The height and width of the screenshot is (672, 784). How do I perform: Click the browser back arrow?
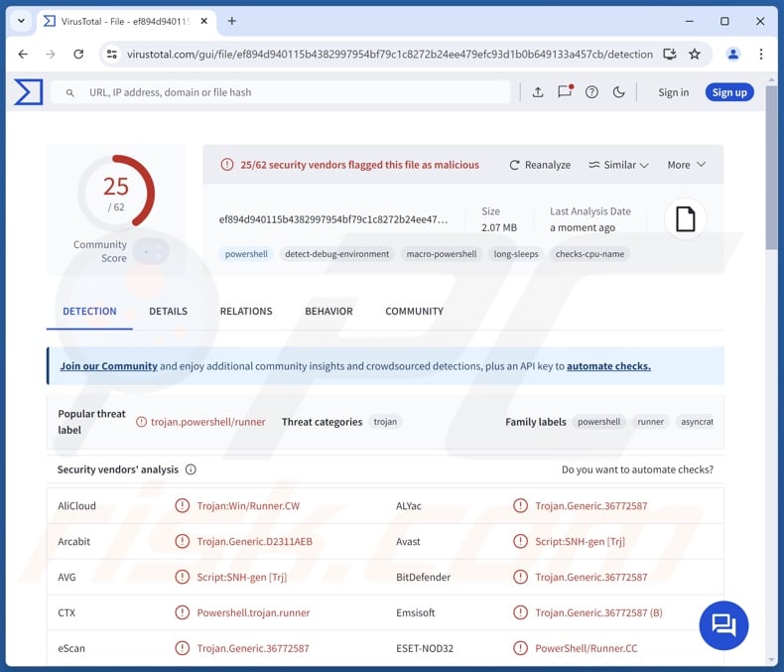[x=23, y=54]
